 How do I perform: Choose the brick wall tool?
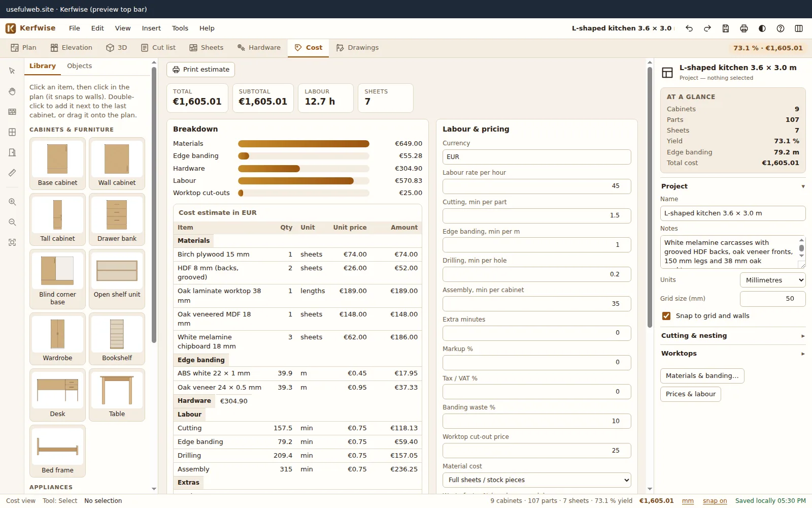coord(12,112)
